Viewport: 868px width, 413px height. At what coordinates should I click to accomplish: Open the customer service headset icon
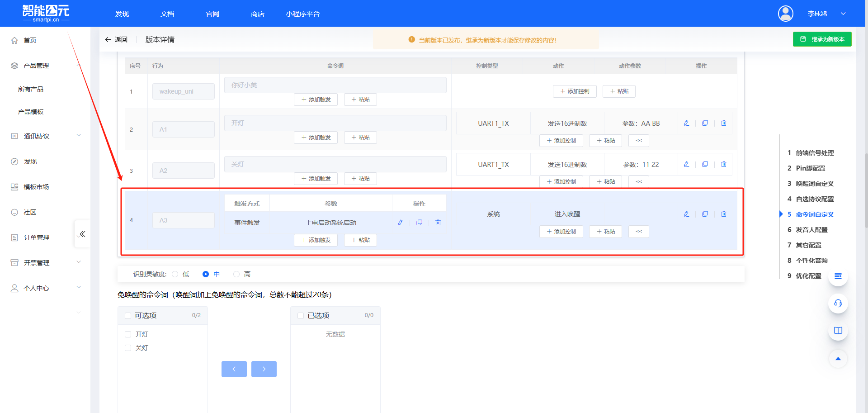coord(838,304)
